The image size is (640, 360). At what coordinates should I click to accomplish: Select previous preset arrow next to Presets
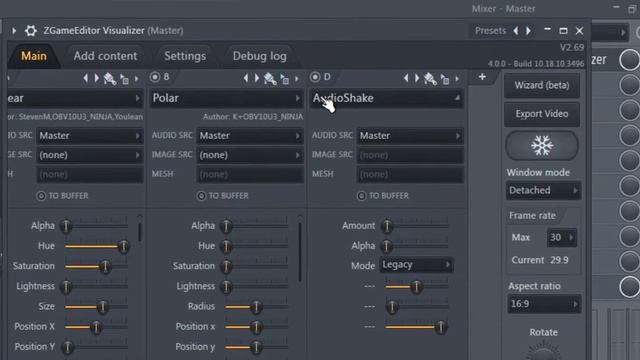click(516, 31)
